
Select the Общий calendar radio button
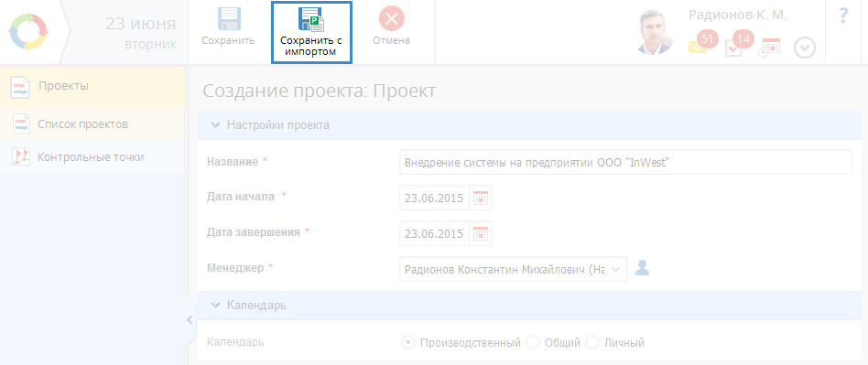533,343
